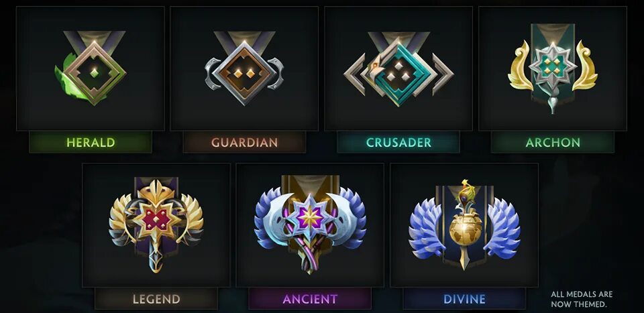Screen dimensions: 644x313
Task: Click the Legend winged red medal
Action: [x=156, y=225]
